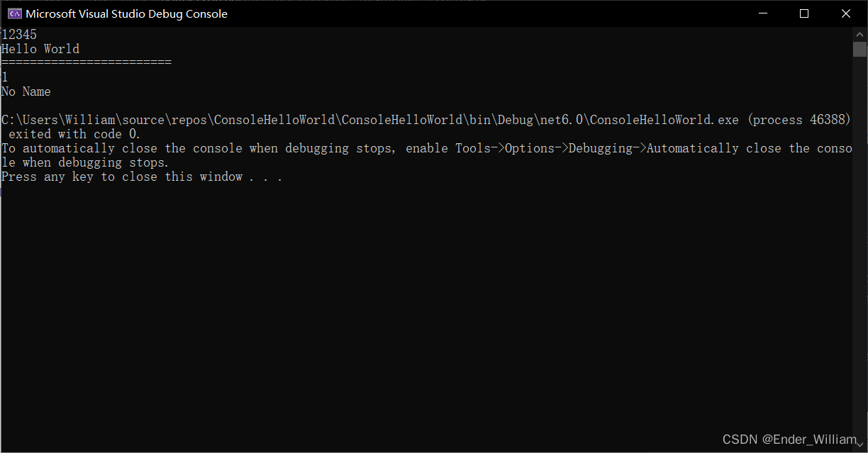Minimize the Debug Console window
The image size is (868, 453).
tap(763, 13)
